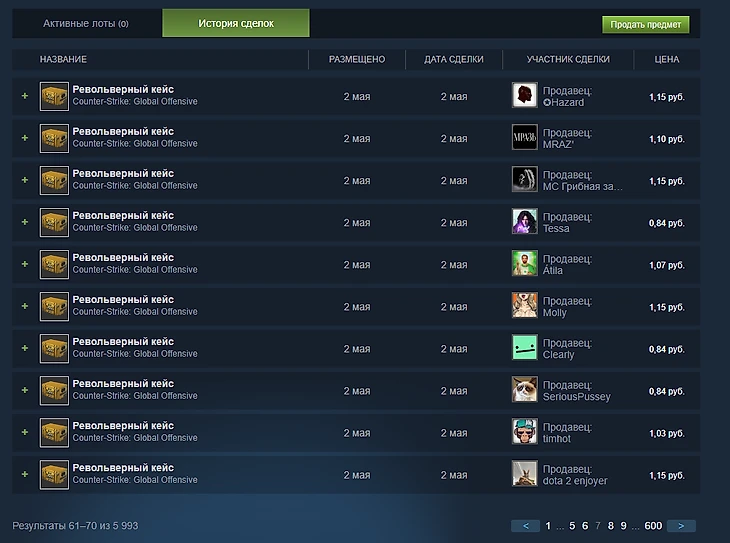This screenshot has width=730, height=543.
Task: View Hazard's profile avatar
Action: click(525, 95)
